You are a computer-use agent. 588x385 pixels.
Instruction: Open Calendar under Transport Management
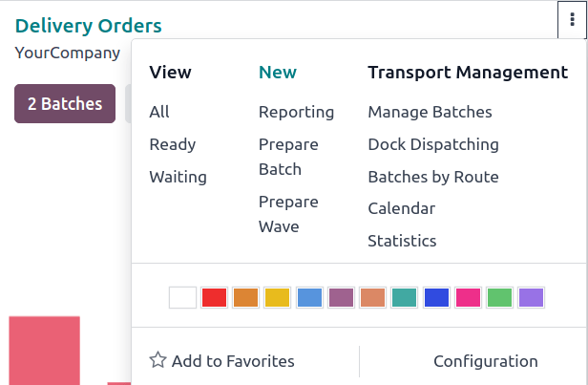point(401,208)
